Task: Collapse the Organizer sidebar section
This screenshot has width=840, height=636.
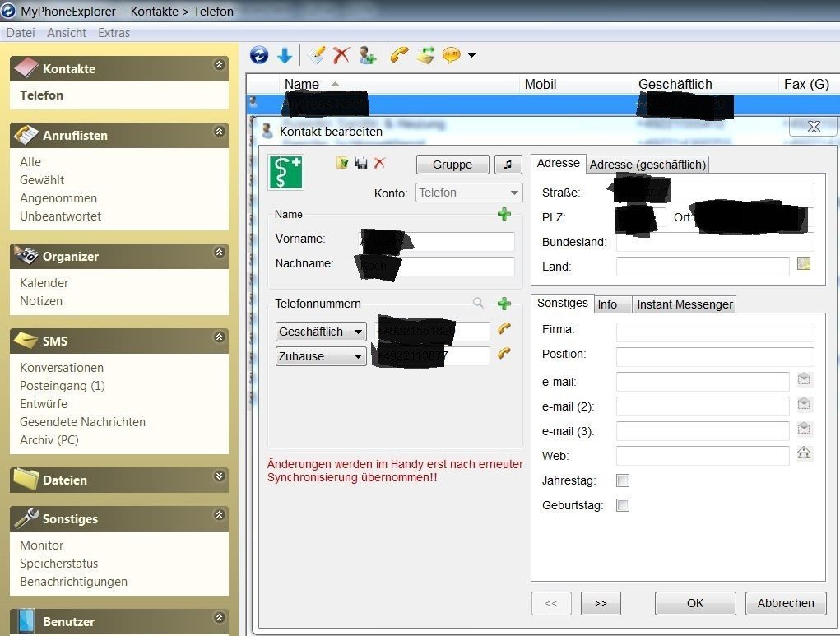Action: coord(219,253)
